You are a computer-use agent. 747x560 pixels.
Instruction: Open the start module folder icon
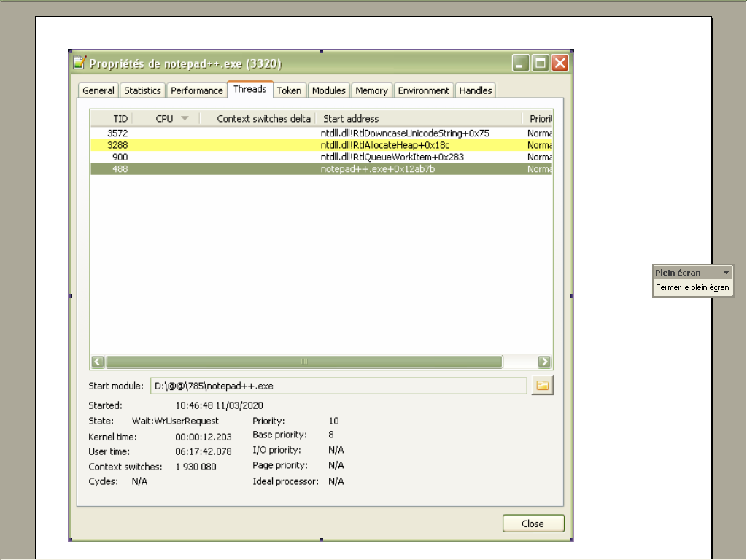(542, 385)
